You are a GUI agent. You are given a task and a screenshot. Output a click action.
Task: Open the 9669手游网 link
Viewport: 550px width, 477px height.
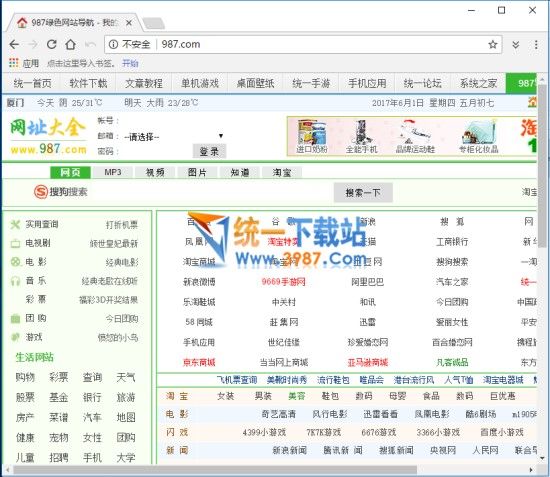click(x=283, y=282)
